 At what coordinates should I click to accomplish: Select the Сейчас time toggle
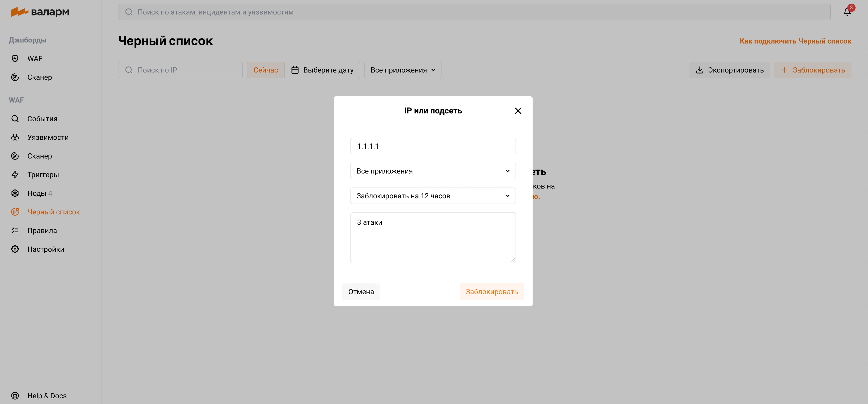point(266,70)
